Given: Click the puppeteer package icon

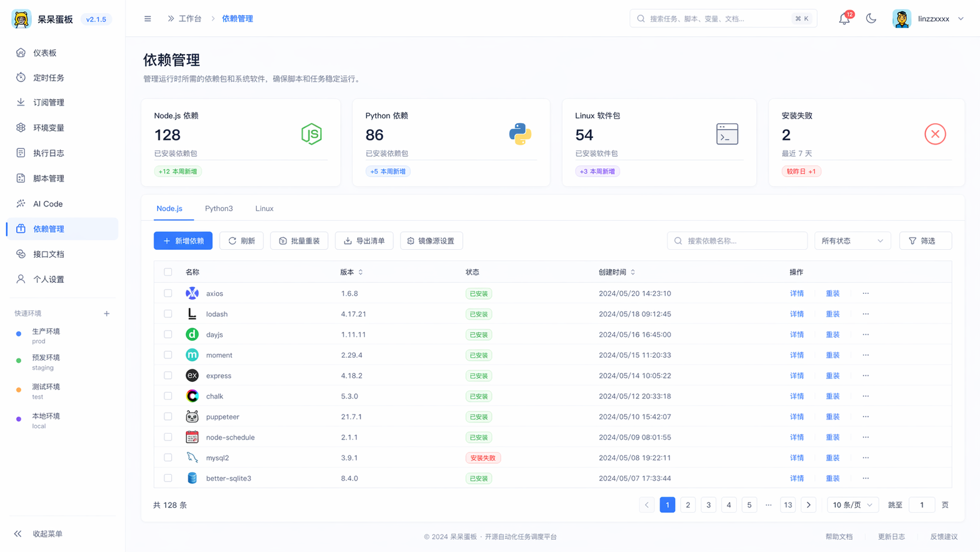Looking at the screenshot, I should pyautogui.click(x=192, y=416).
